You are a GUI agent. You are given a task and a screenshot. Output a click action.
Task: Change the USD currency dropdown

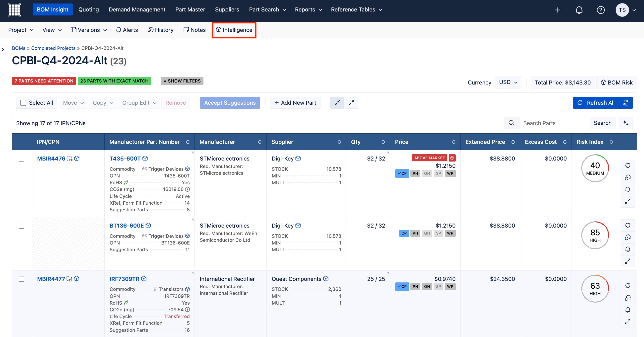[508, 82]
